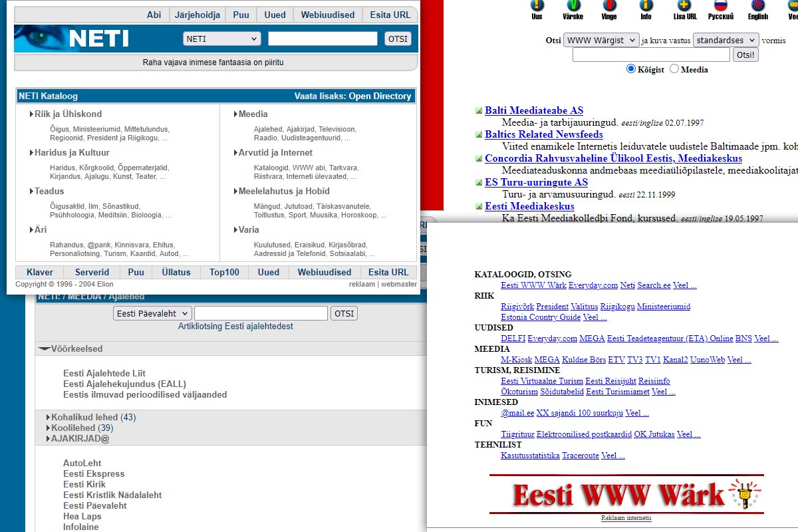The height and width of the screenshot is (532, 798).
Task: Click the Uus icon with exclamation mark
Action: 537,6
